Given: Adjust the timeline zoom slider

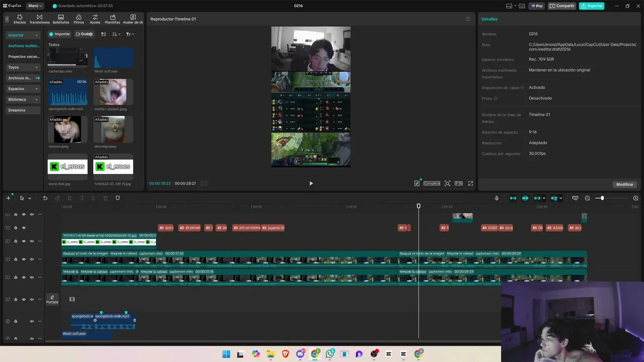Looking at the screenshot, I should pos(602,198).
